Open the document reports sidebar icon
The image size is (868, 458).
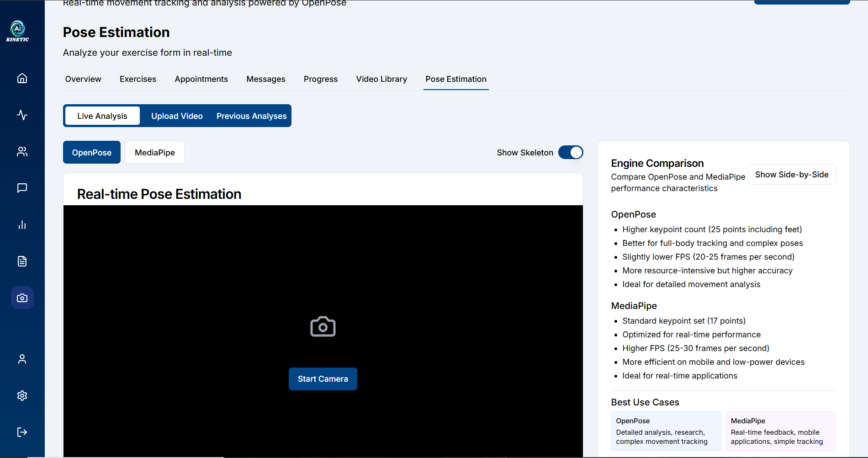[x=22, y=261]
